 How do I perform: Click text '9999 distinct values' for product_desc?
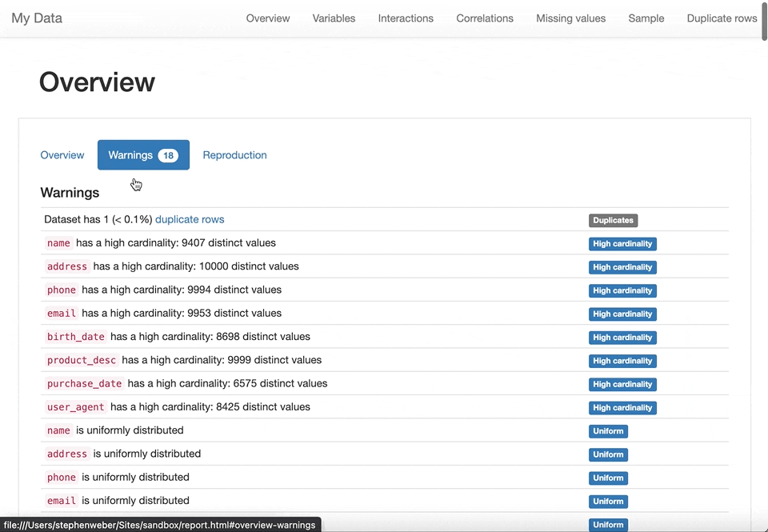(x=274, y=360)
